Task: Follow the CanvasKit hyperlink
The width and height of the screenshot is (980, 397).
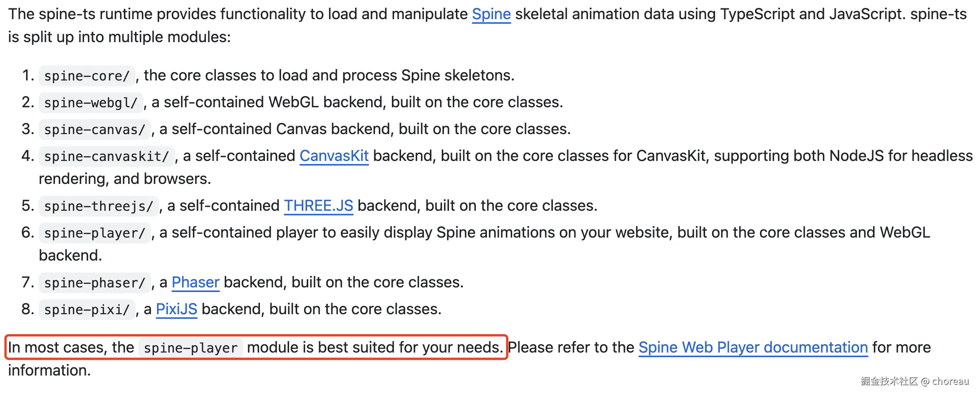Action: tap(334, 156)
